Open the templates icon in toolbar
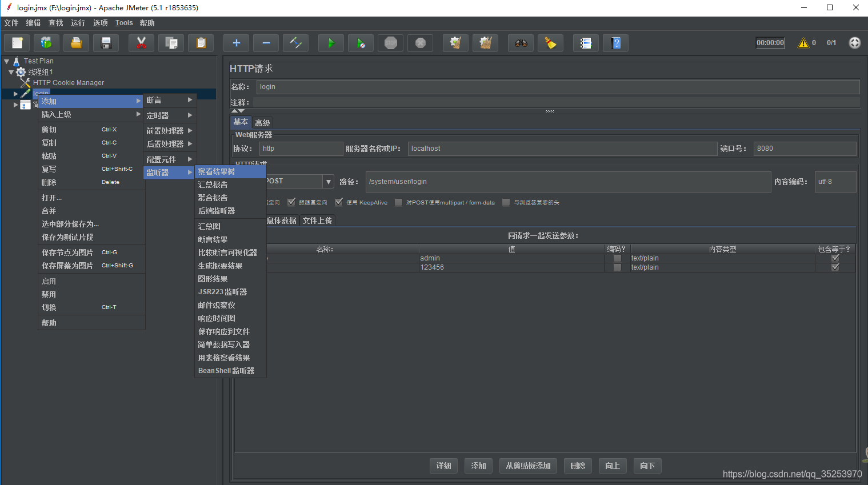The height and width of the screenshot is (485, 868). 47,43
